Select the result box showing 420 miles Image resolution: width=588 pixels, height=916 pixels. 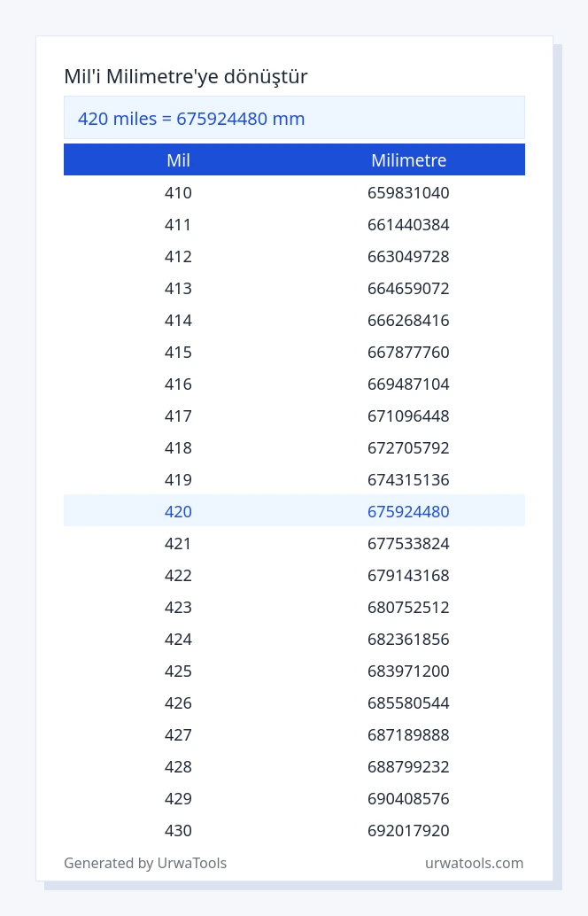[x=294, y=118]
